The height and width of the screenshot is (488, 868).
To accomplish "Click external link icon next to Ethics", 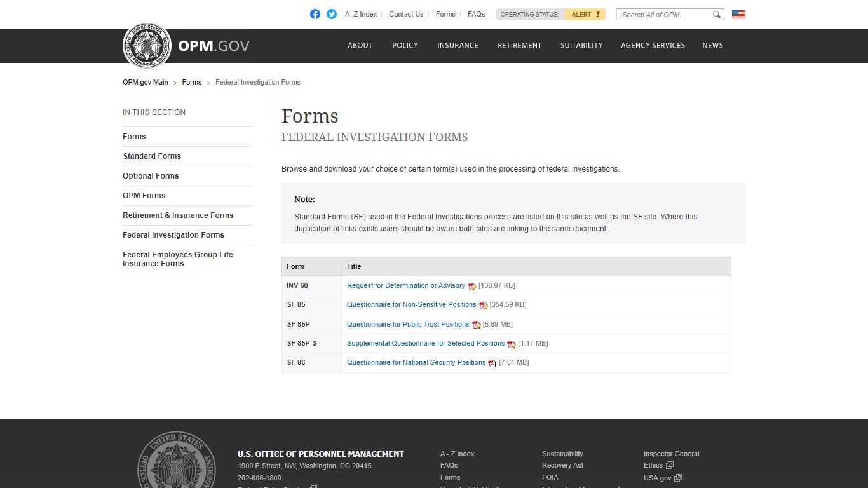I will (x=669, y=465).
